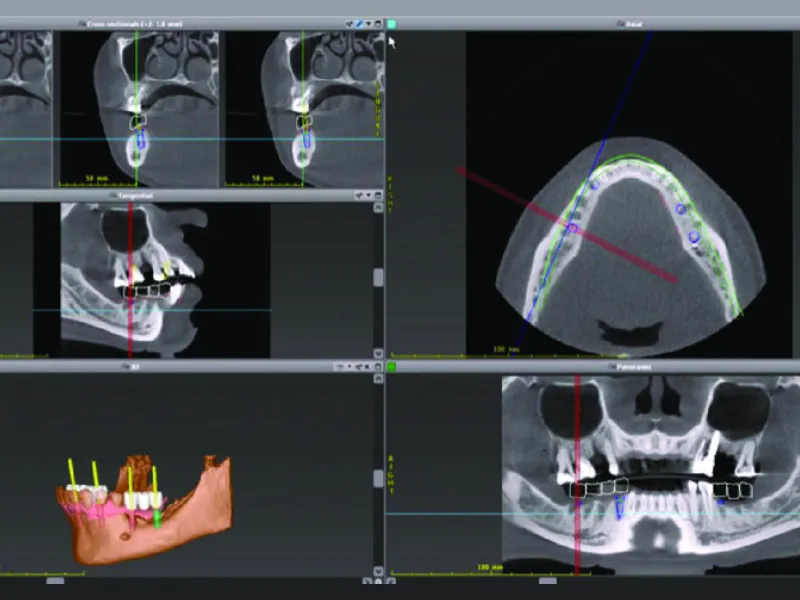Select the blue pencil tool in Cross-sectionals header
Viewport: 800px width, 600px height.
pyautogui.click(x=359, y=24)
